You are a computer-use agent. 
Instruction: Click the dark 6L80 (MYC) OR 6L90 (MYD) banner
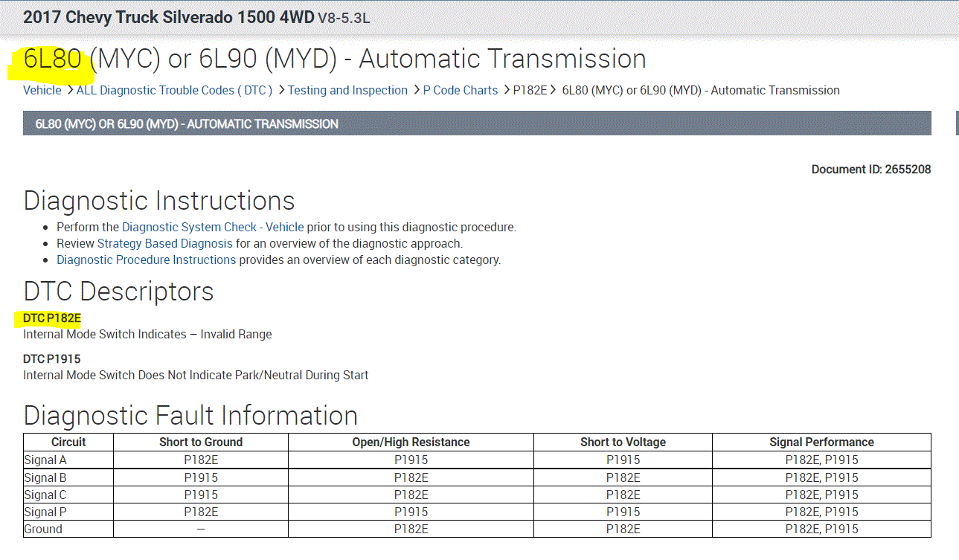pyautogui.click(x=477, y=123)
